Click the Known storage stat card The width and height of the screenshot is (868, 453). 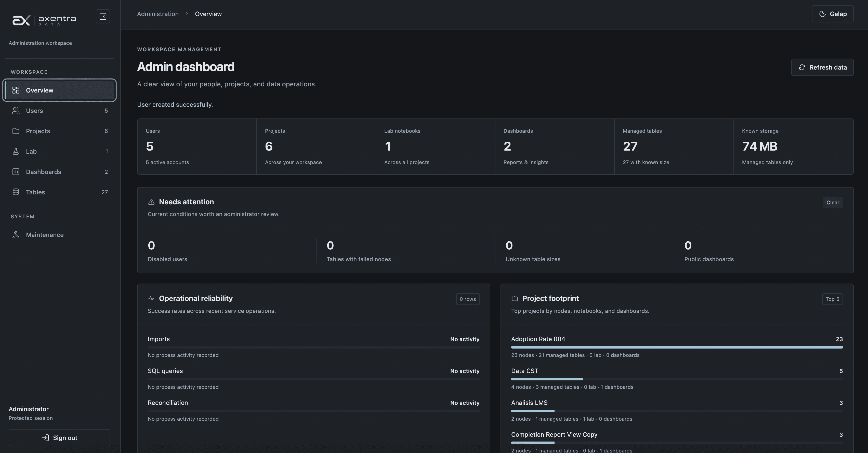[793, 146]
